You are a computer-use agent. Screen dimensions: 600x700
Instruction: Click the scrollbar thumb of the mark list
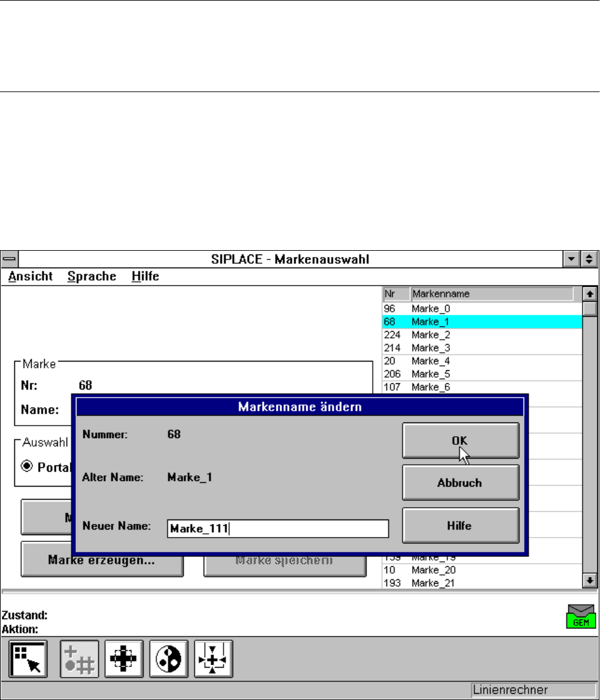point(590,309)
